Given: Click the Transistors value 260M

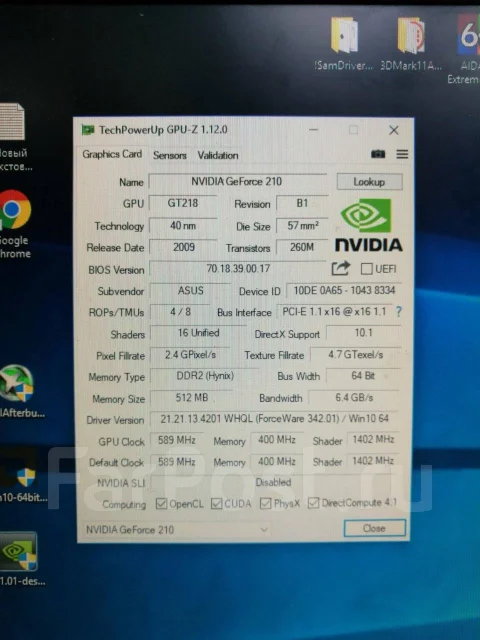Looking at the screenshot, I should click(x=302, y=247).
